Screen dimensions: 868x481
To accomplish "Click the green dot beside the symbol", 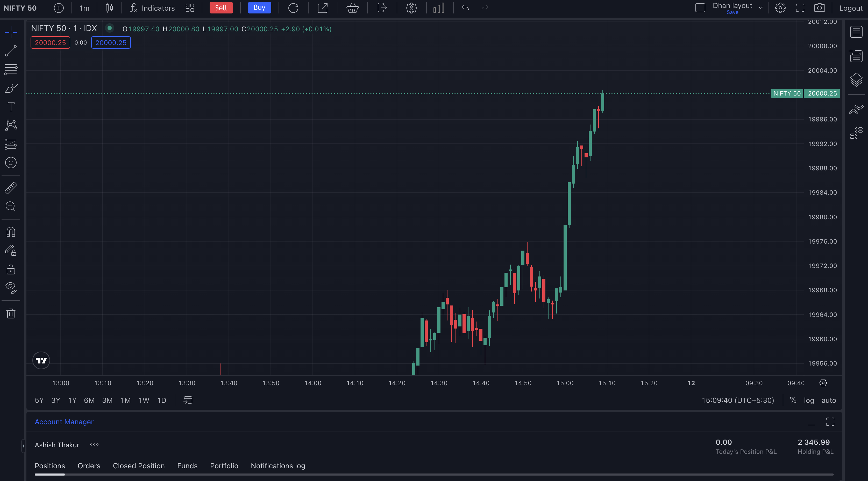I will pos(110,28).
